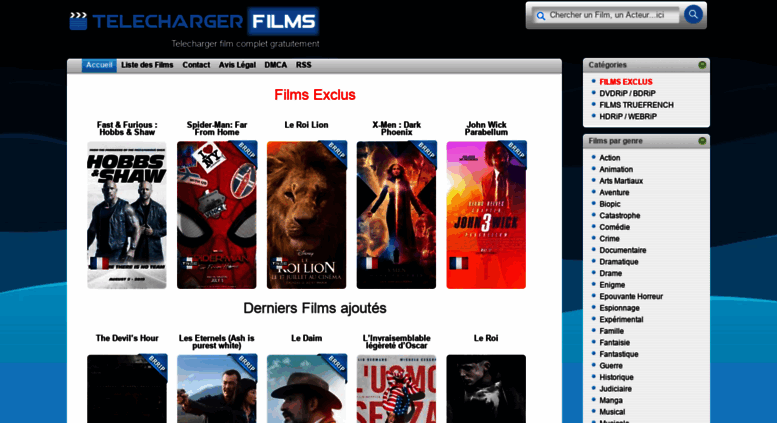
Task: Browse the Action genre
Action: (610, 158)
